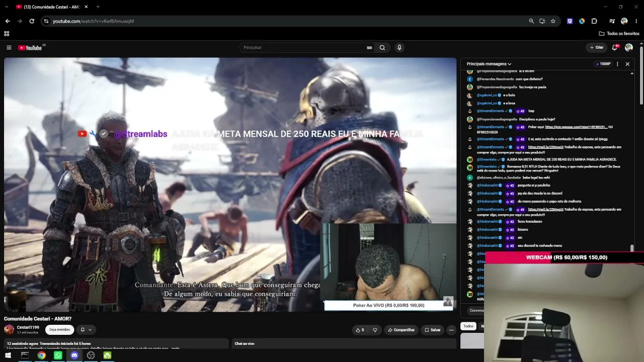
Task: Close the live chat panel
Action: point(627,64)
